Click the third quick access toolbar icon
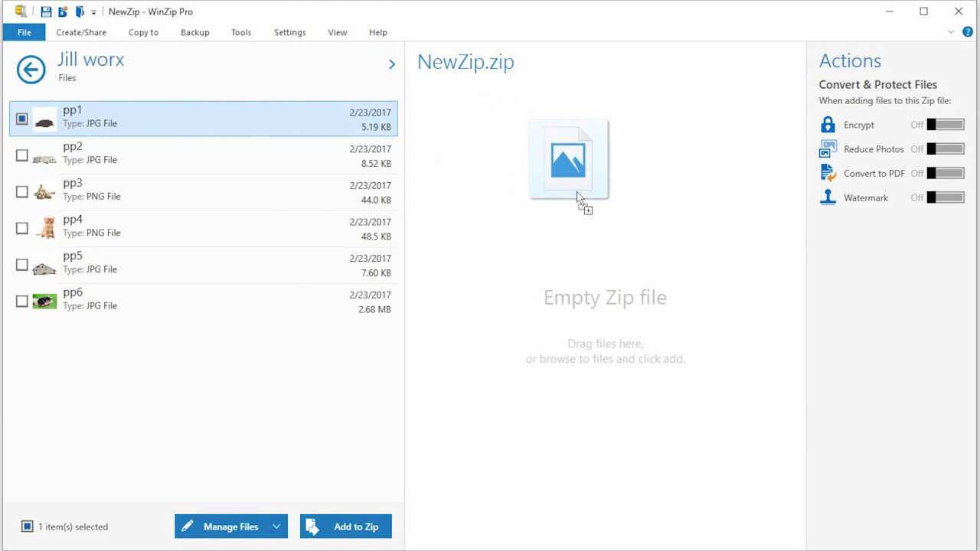Image resolution: width=980 pixels, height=551 pixels. tap(80, 11)
